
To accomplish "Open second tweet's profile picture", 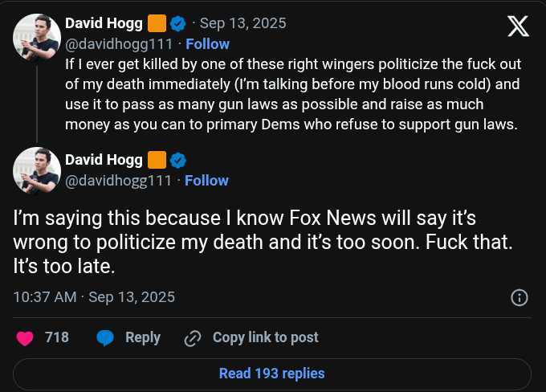I will (37, 170).
